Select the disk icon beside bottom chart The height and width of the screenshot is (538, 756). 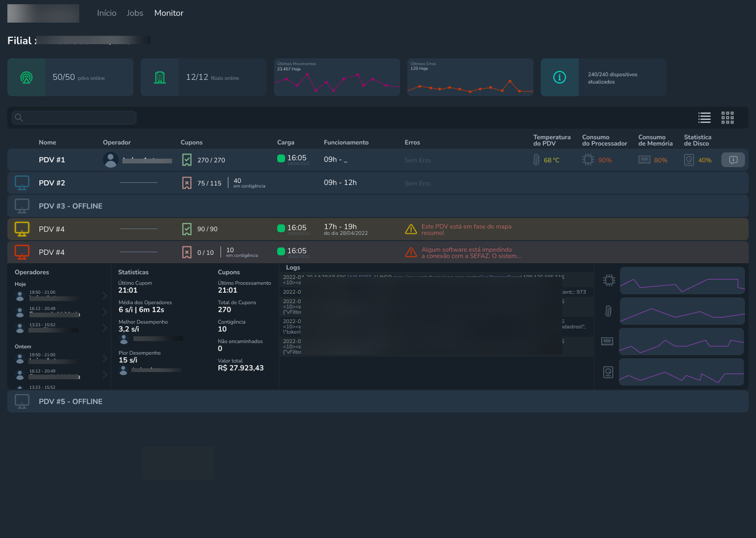608,372
